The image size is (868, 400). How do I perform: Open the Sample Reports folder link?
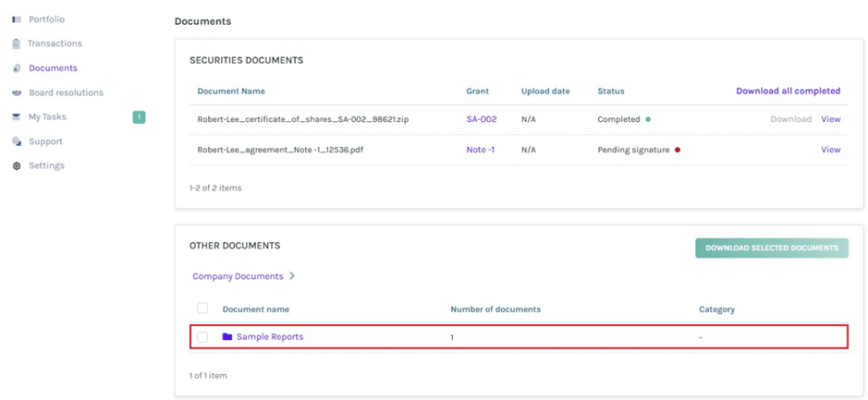(x=270, y=336)
